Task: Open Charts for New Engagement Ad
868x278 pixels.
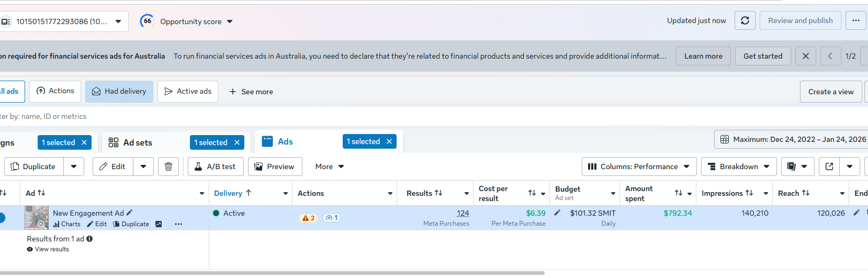Action: tap(67, 224)
